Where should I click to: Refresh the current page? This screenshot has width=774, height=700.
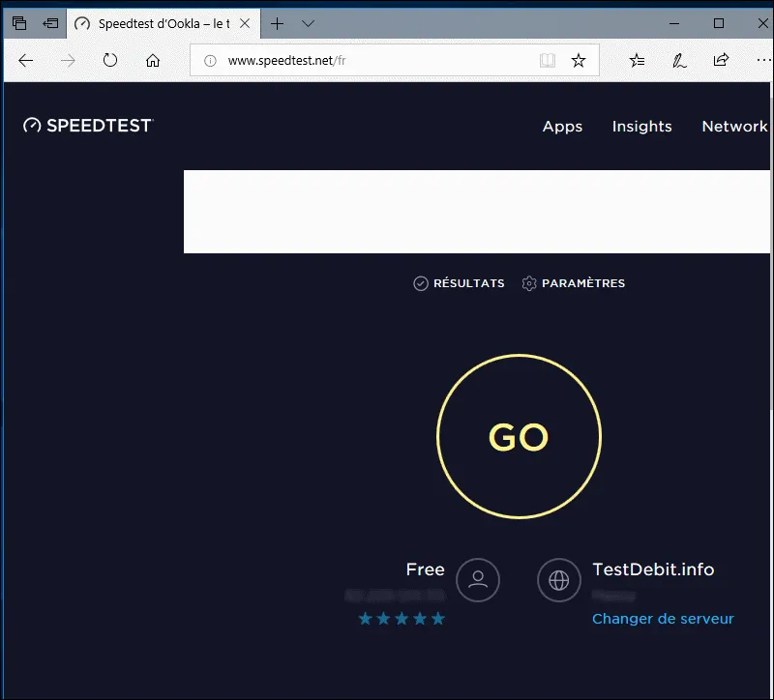coord(110,60)
